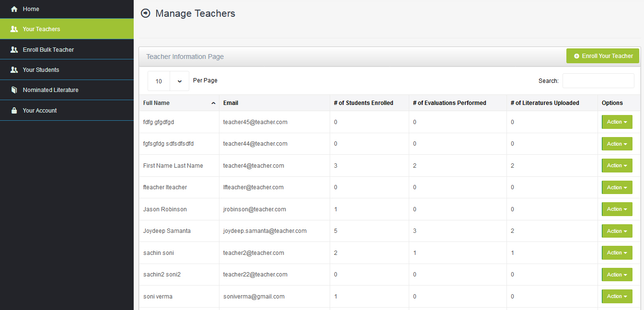Click email teacher45@teacher.com
The width and height of the screenshot is (644, 310).
[255, 122]
